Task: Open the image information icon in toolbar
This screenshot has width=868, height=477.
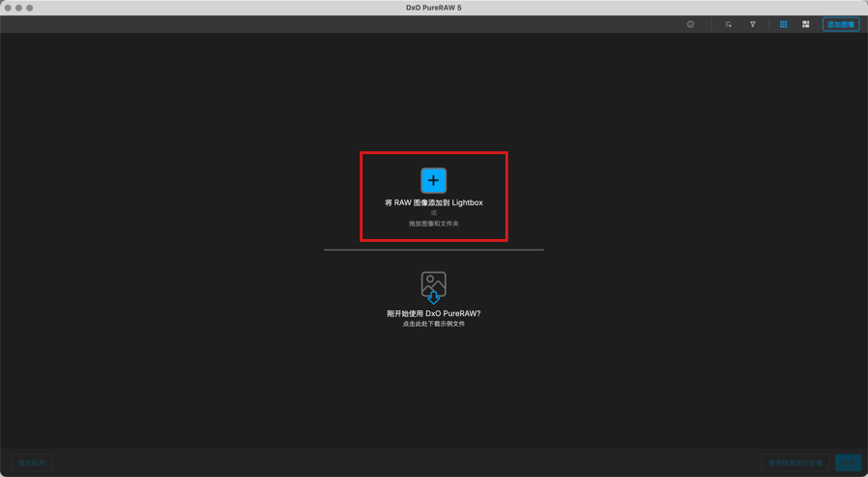Action: tap(691, 24)
